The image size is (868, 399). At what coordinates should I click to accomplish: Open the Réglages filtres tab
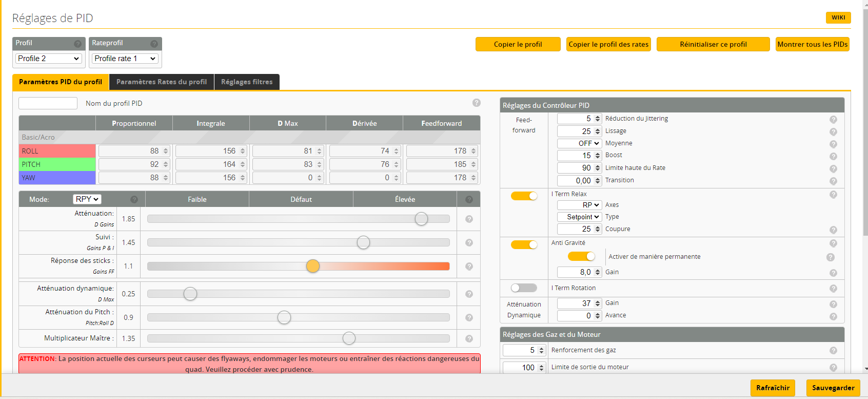point(247,82)
